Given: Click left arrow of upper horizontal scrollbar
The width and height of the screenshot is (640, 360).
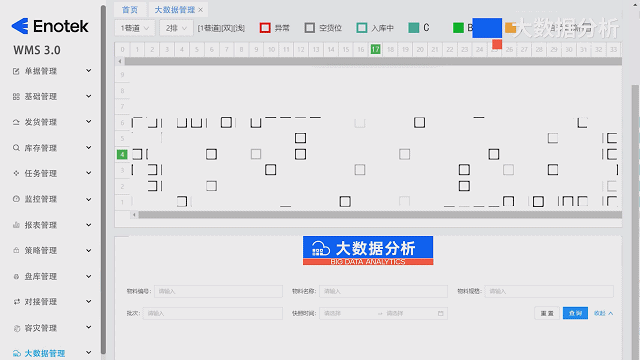Looking at the screenshot, I should pos(120,61).
